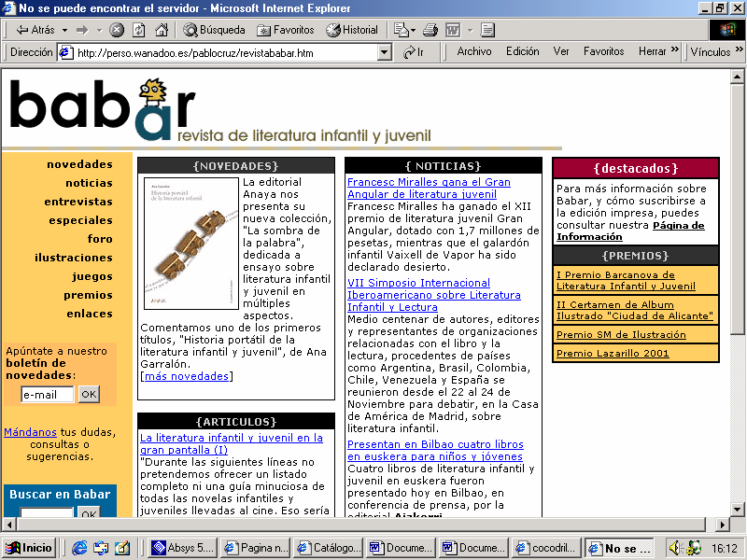
Task: Switch to the cocodril taskbar window
Action: tap(546, 548)
